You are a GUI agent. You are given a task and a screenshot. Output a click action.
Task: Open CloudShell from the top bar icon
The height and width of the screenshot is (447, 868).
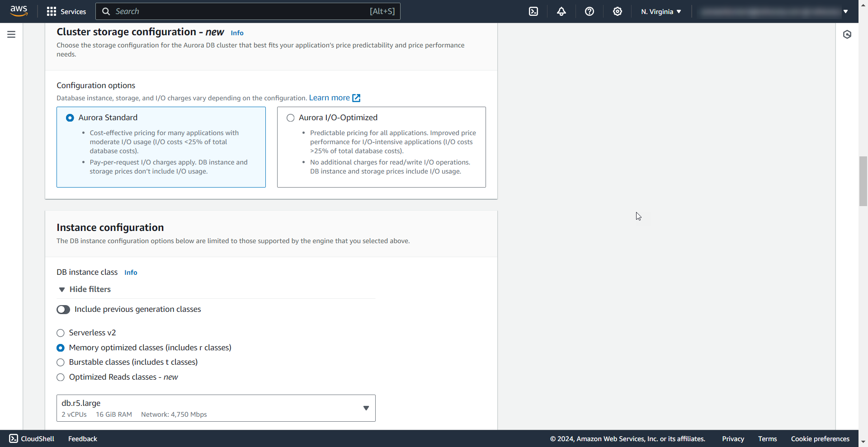[x=533, y=11]
